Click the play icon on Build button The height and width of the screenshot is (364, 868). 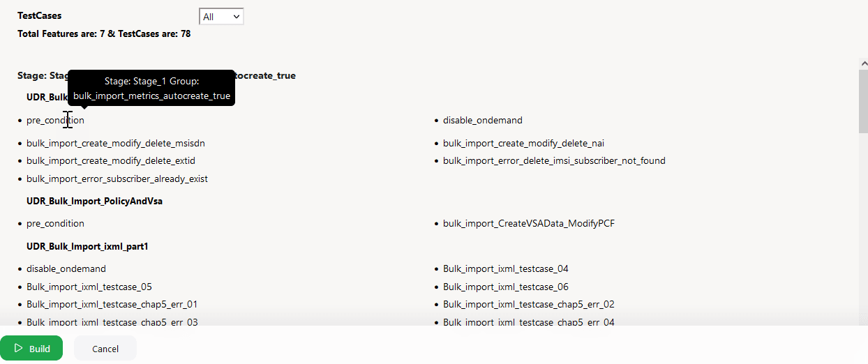click(19, 348)
